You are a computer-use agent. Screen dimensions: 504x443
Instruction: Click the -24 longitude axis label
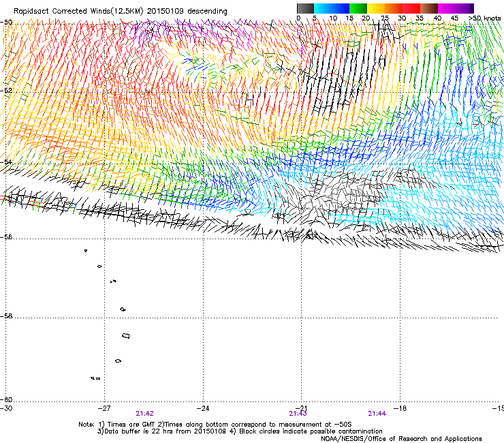click(203, 408)
